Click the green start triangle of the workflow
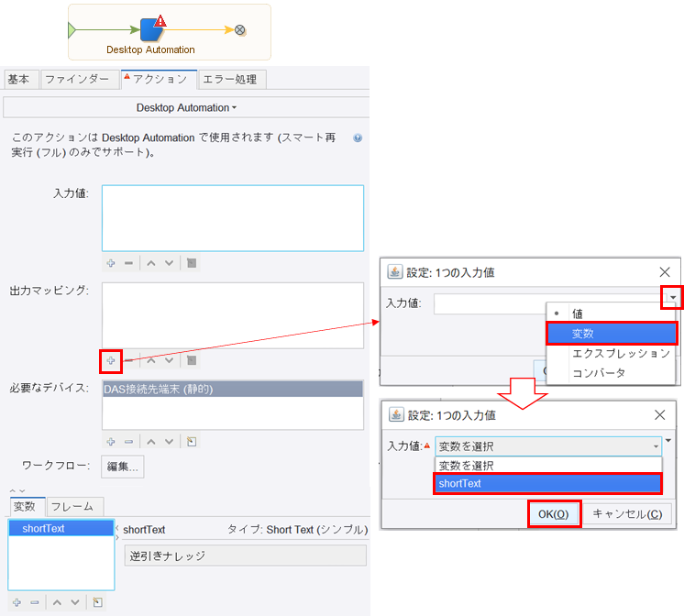The height and width of the screenshot is (616, 684). [72, 29]
